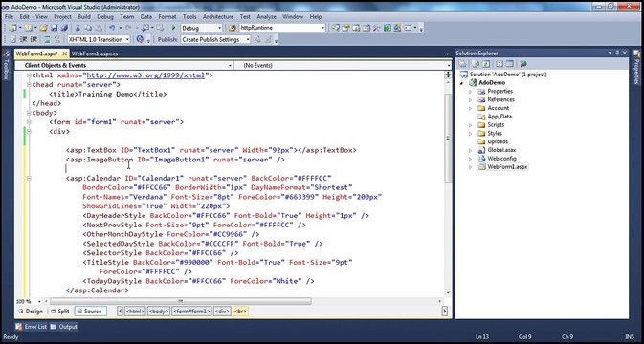Toggle the auto-hide pin of Solution Explorer

pyautogui.click(x=617, y=53)
